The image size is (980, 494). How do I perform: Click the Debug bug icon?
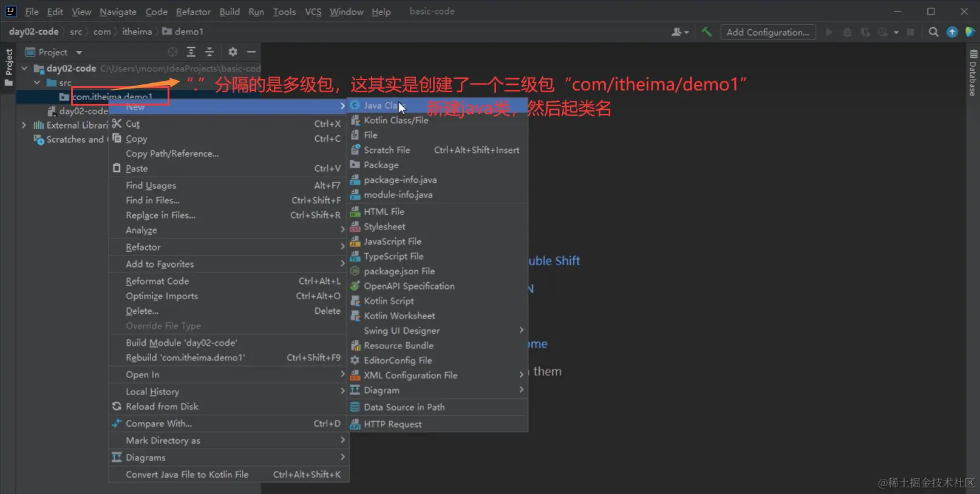(x=847, y=32)
